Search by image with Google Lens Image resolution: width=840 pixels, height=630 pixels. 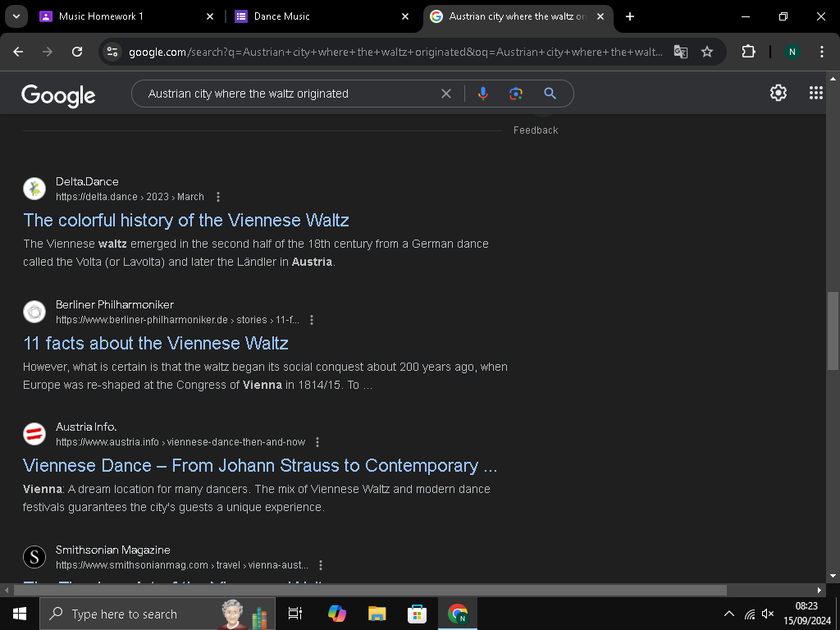tap(515, 94)
